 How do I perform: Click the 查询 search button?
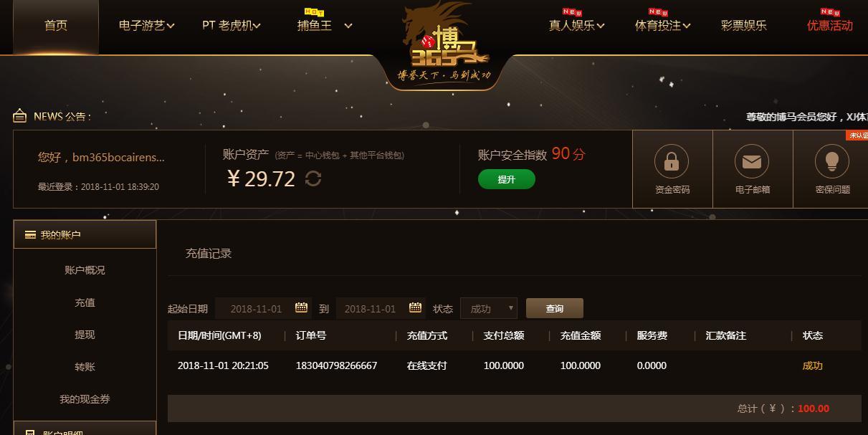click(x=555, y=309)
